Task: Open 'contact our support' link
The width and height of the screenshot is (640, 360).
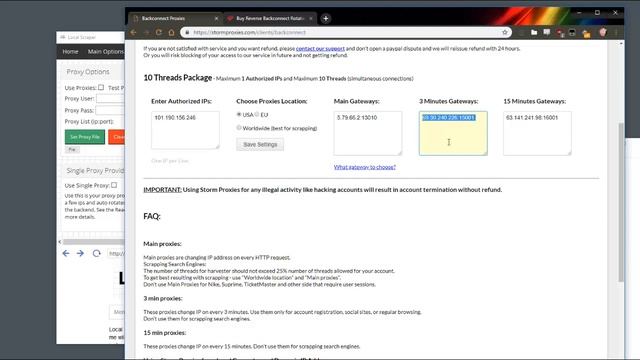Action: [320, 49]
